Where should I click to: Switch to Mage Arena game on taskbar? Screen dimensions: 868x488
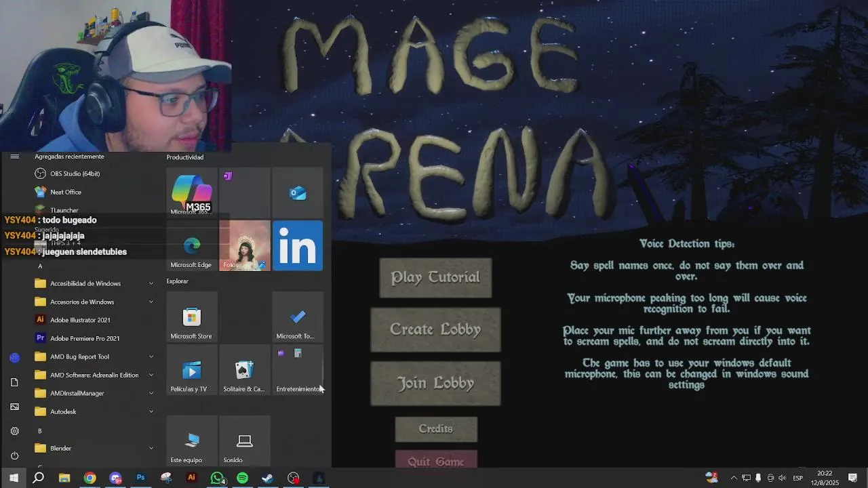[319, 478]
